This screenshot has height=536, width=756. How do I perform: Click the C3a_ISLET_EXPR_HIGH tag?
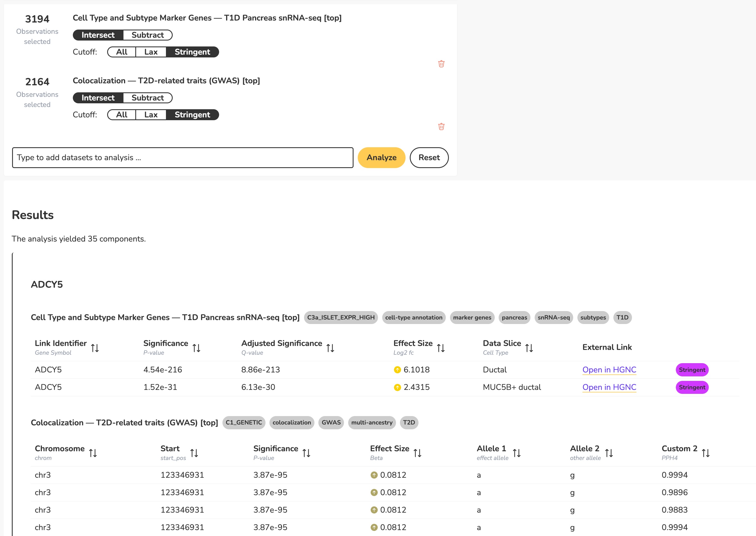pyautogui.click(x=341, y=318)
